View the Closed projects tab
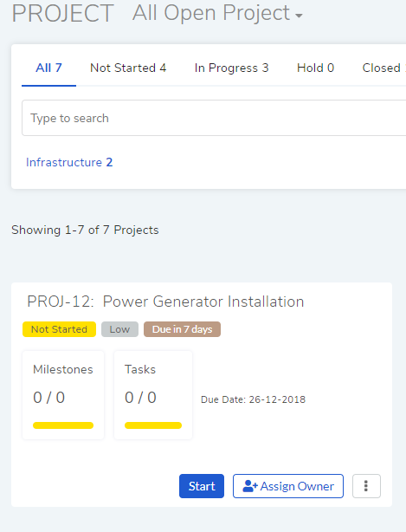This screenshot has height=532, width=406. coord(384,68)
